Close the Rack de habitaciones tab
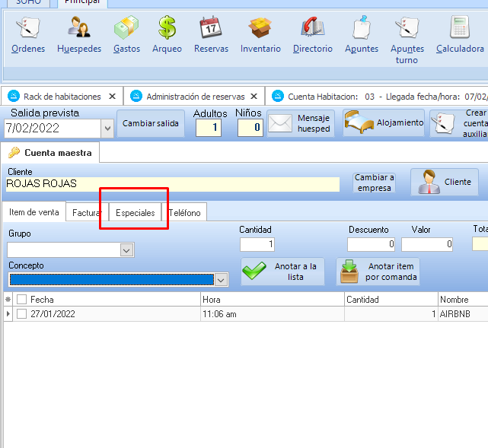The width and height of the screenshot is (488, 448). pos(112,97)
